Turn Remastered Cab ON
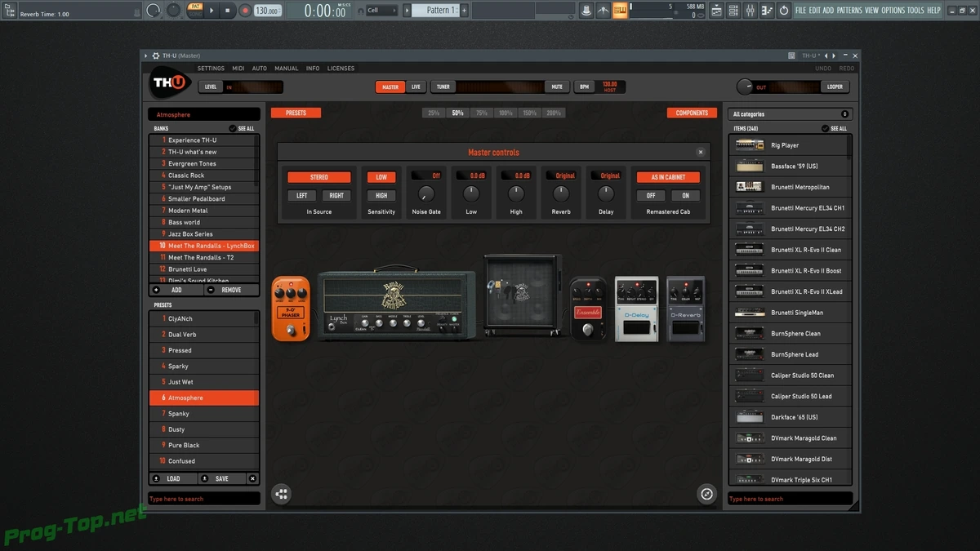980x551 pixels. coord(685,195)
